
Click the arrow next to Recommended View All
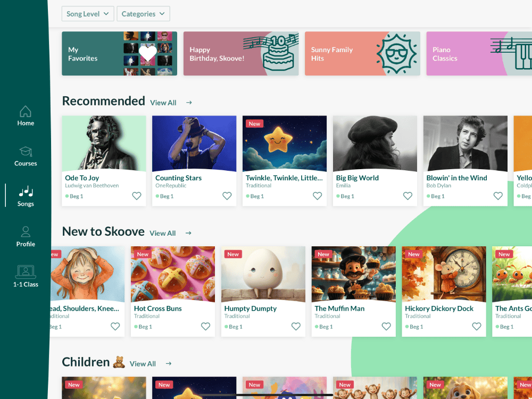click(x=189, y=102)
